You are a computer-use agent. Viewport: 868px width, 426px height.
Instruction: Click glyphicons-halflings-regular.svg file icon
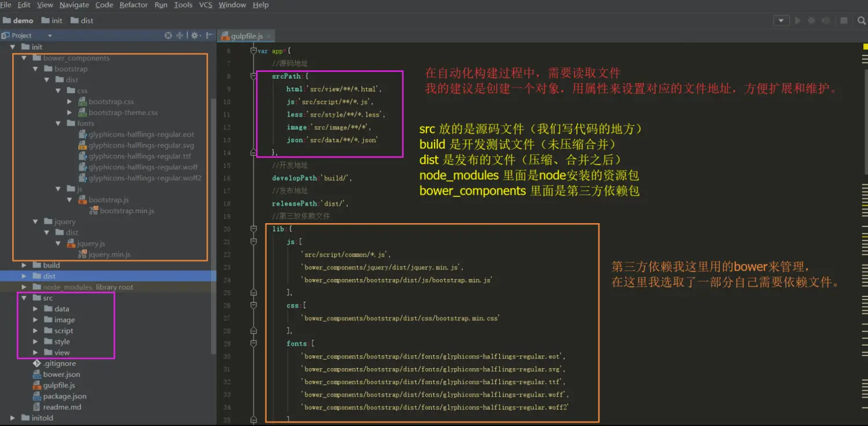pos(83,146)
